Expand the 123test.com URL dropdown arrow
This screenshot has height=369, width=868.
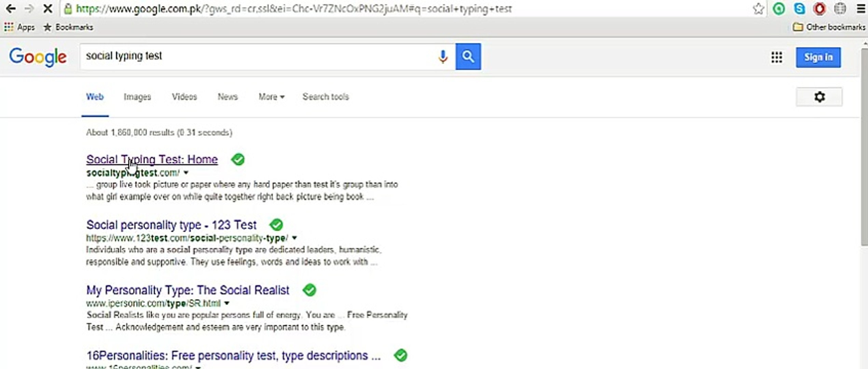pyautogui.click(x=294, y=238)
